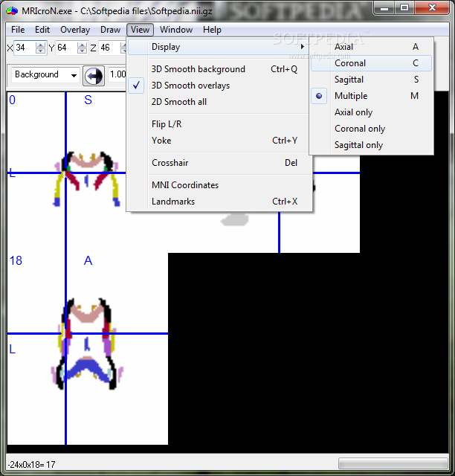Open the Draw menu
The height and width of the screenshot is (476, 455).
[x=110, y=30]
